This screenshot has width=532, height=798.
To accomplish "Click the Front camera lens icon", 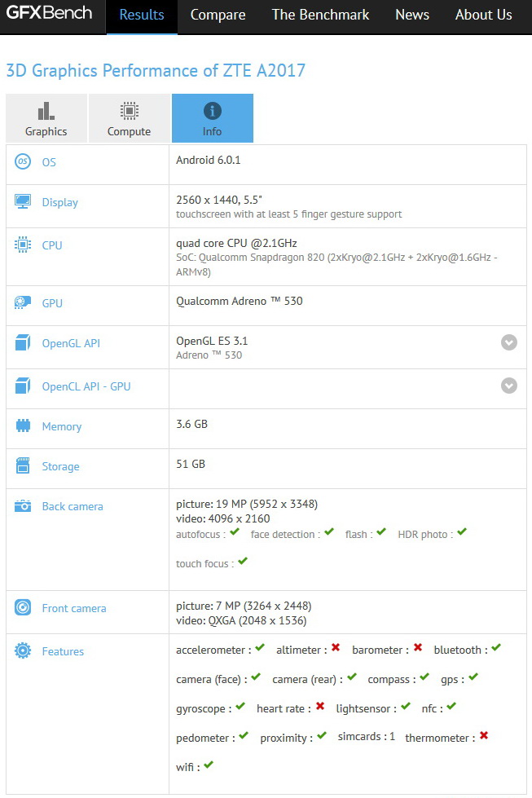I will tap(23, 608).
